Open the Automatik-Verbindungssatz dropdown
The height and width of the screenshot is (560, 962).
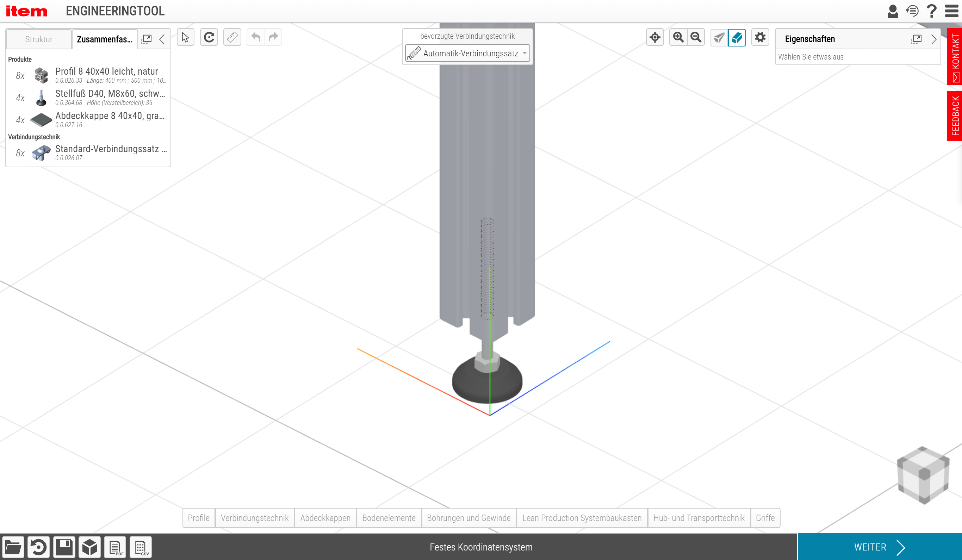pos(467,54)
